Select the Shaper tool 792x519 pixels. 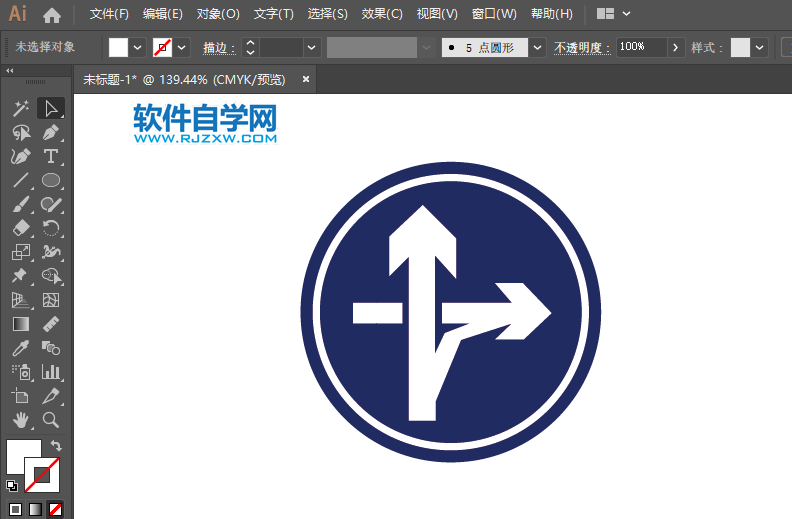pyautogui.click(x=51, y=204)
